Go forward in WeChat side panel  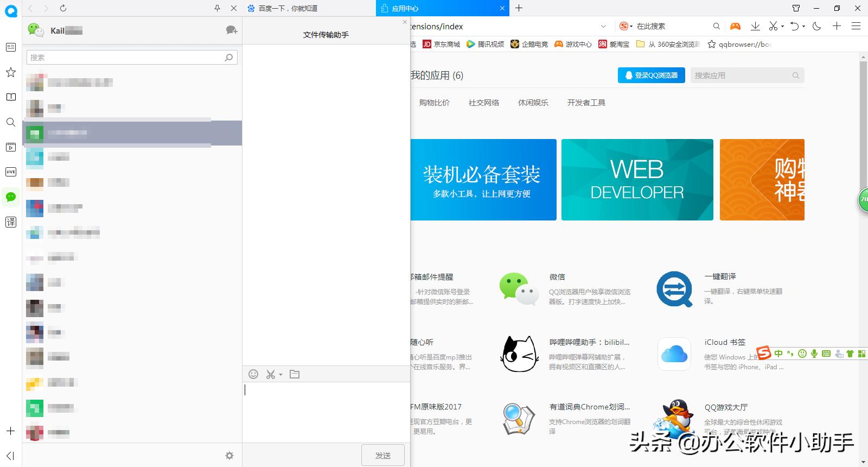[x=46, y=8]
